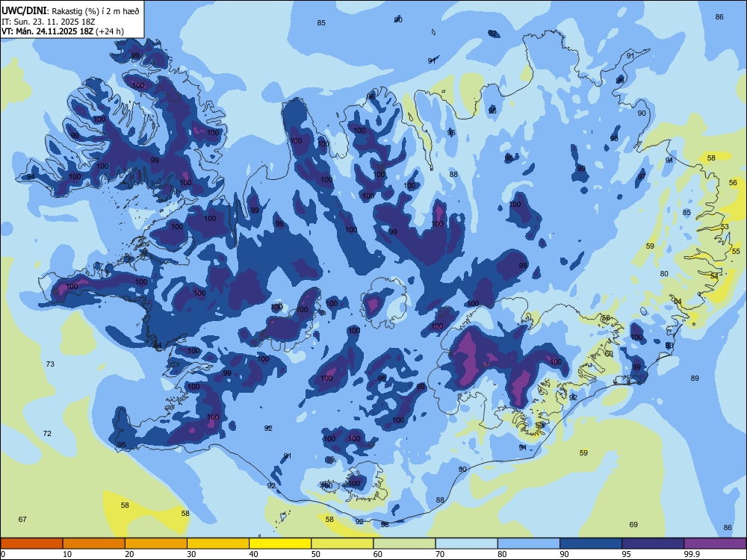
Task: Click the 30–40 golden legend swatch
Action: pos(218,544)
